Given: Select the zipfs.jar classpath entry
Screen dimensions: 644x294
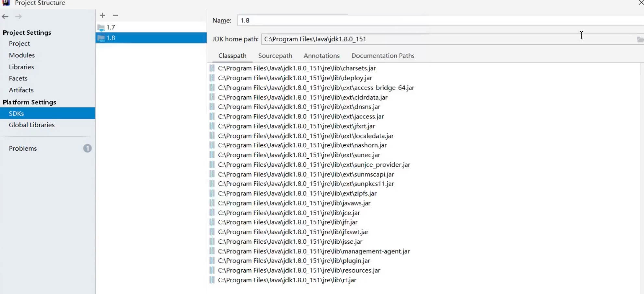Looking at the screenshot, I should pos(297,193).
